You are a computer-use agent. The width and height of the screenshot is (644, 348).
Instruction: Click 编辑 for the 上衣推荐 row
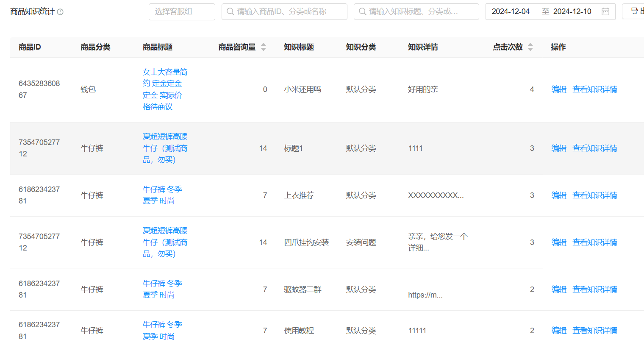click(559, 195)
